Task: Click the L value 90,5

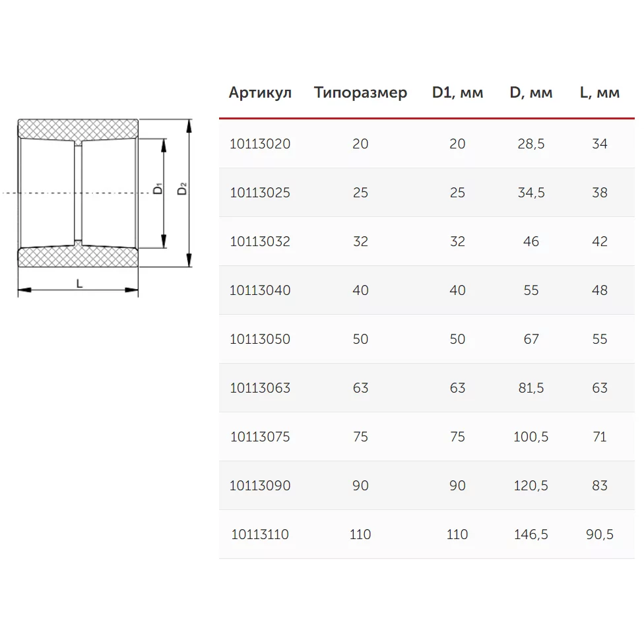Action: point(599,534)
